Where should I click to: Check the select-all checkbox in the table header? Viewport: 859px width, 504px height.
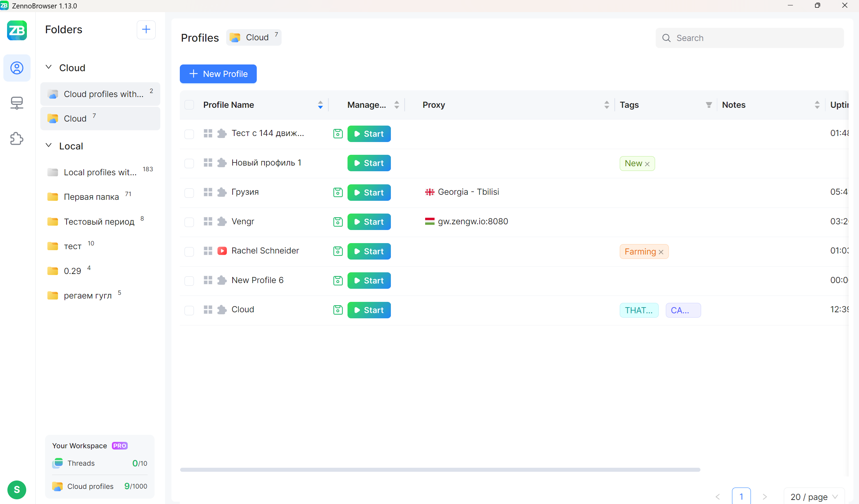[189, 105]
